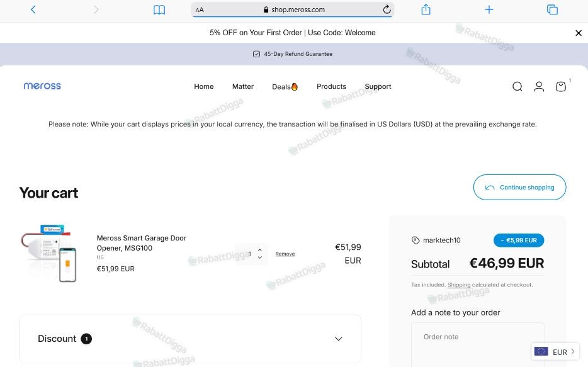Click the 45-Day Refund Guarantee text
The height and width of the screenshot is (367, 588).
(298, 54)
